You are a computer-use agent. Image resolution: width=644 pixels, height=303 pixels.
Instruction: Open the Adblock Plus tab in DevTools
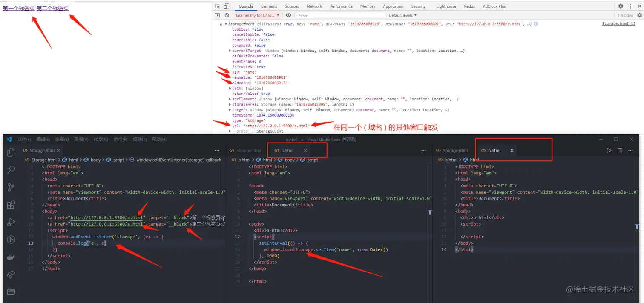(494, 6)
